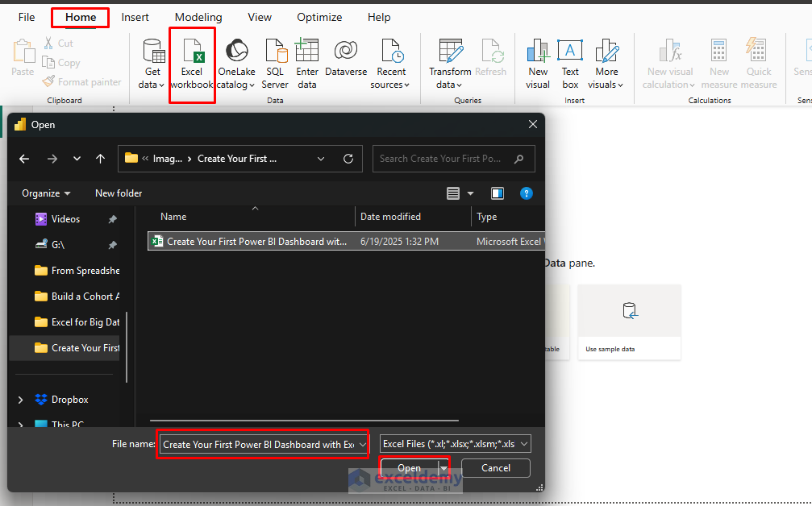
Task: Open the Excel for Big Data folder
Action: click(x=77, y=322)
